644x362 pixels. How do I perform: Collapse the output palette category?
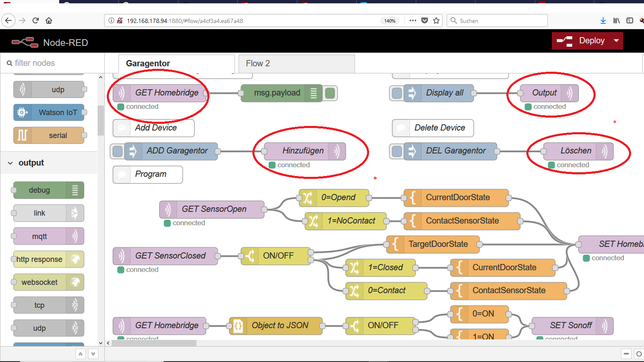coord(10,163)
